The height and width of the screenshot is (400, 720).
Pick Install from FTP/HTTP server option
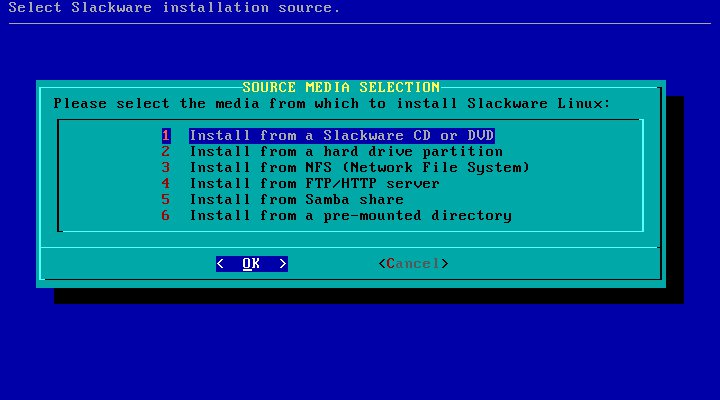point(315,184)
